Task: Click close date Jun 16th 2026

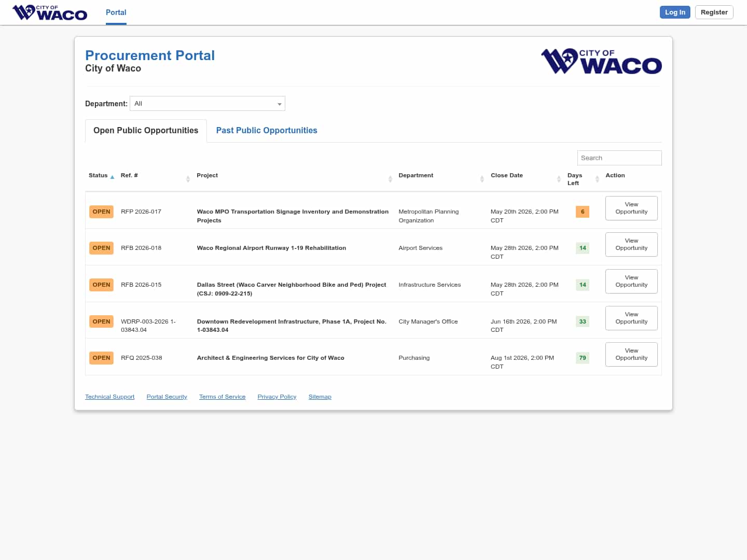Action: 524,326
